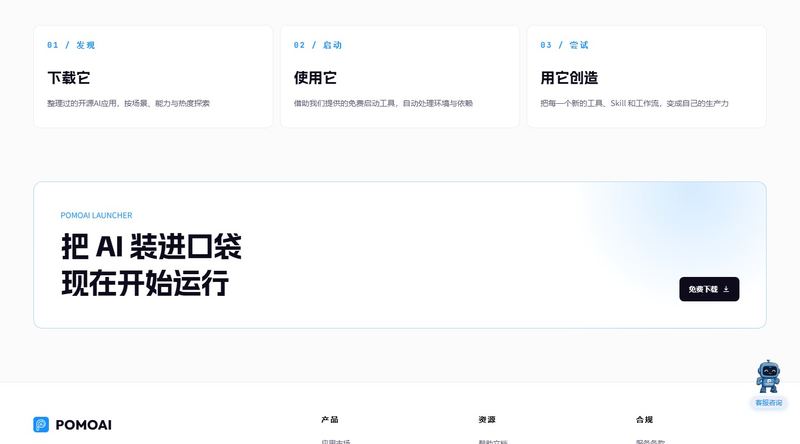Click the 资源 footer column heading
Image resolution: width=800 pixels, height=444 pixels.
(487, 420)
